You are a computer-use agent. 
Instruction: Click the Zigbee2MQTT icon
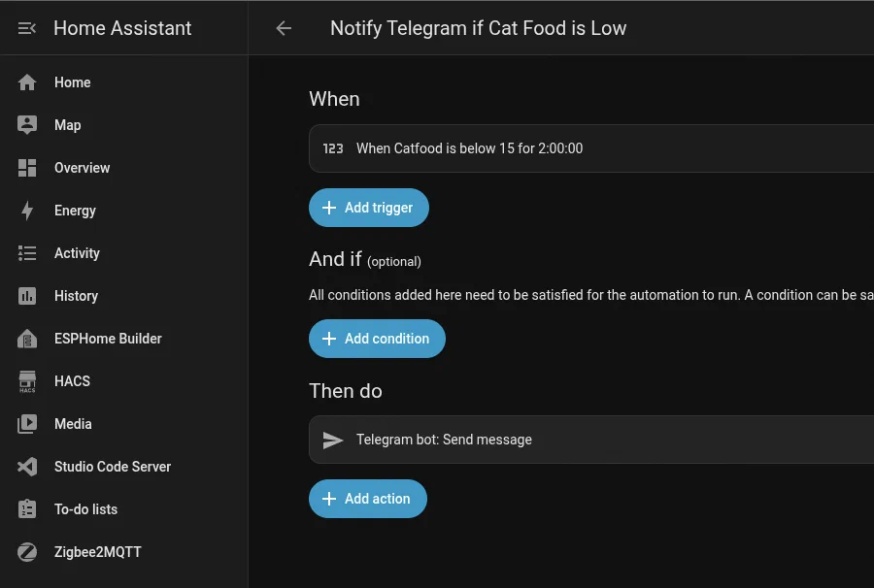pos(27,552)
